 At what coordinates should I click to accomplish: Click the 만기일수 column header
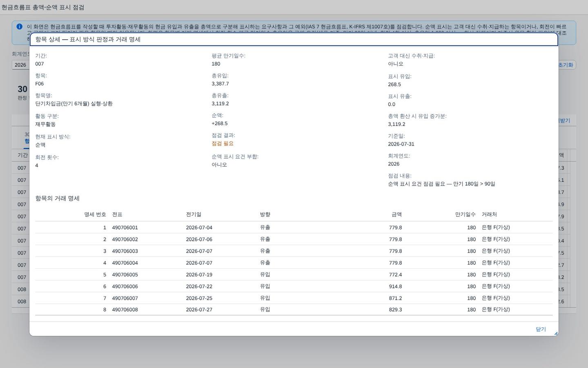point(465,215)
